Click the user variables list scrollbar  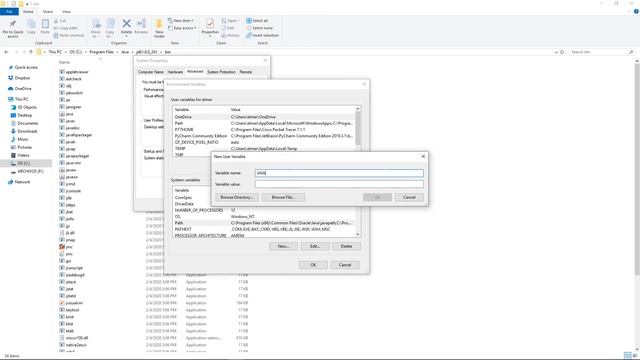tap(358, 129)
